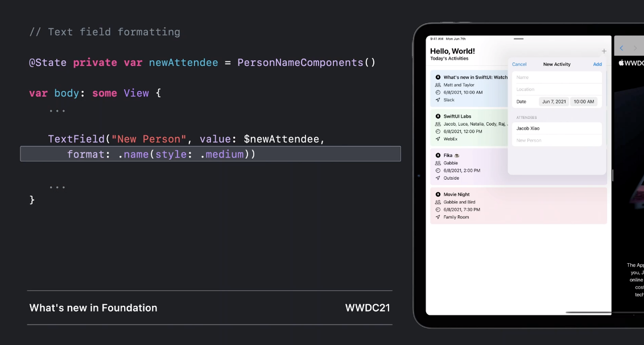The image size is (644, 345).
Task: Click the people icon beside Jacob, Luca, Natalia
Action: click(438, 124)
